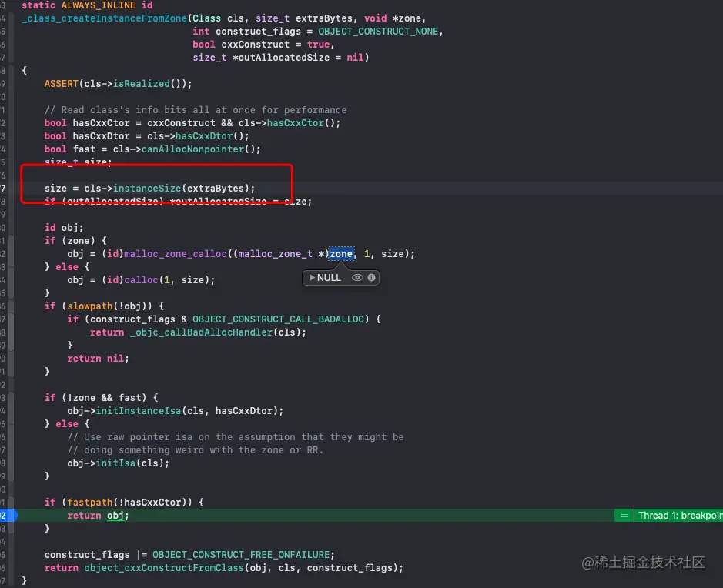Click the malloc_zone_t type cast

[x=276, y=254]
